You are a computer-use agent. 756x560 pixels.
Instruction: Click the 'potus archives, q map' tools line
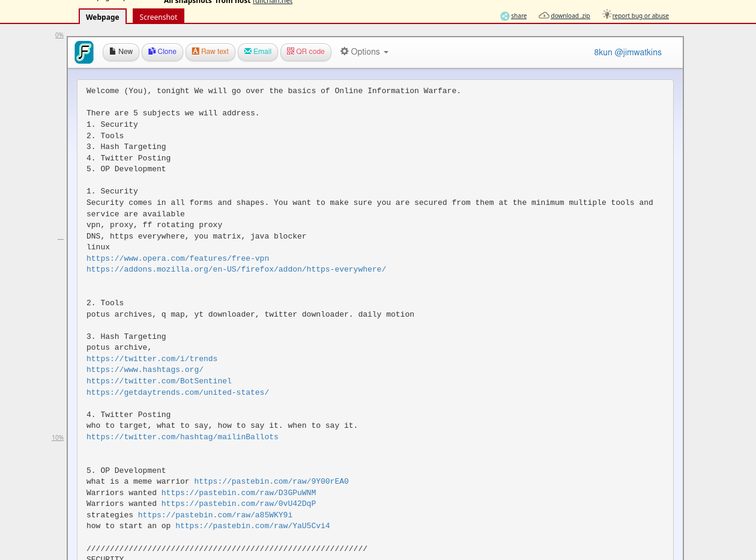(x=250, y=315)
